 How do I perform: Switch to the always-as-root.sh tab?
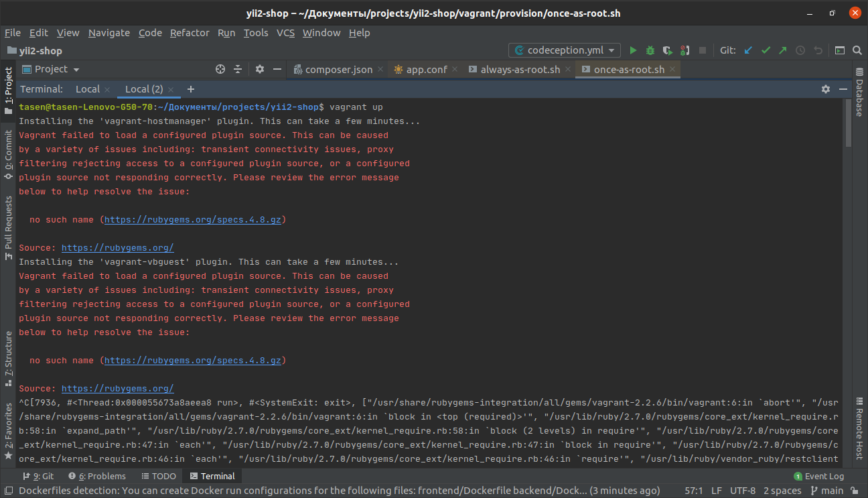[520, 69]
